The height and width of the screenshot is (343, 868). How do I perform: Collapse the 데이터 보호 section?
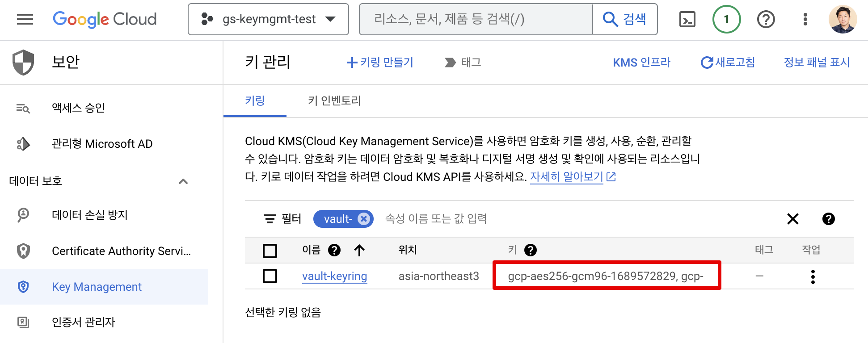183,181
